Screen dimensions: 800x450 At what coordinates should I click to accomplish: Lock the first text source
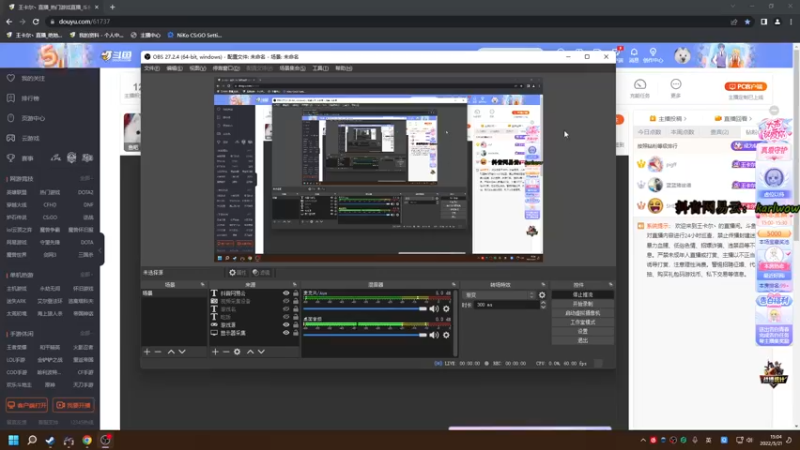(295, 293)
